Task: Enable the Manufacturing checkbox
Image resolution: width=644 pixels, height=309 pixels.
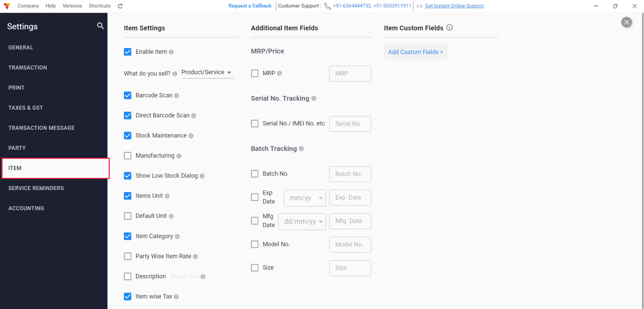Action: point(128,156)
